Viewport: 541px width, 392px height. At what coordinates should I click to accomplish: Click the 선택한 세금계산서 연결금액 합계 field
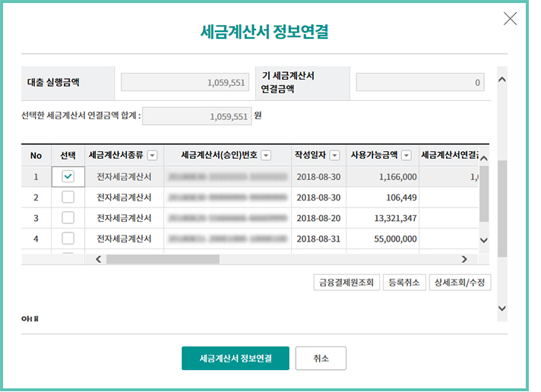point(197,117)
